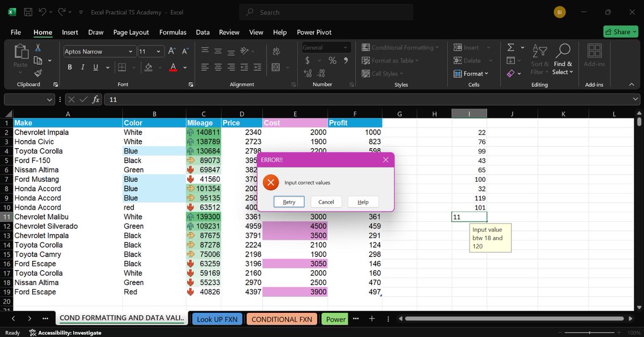Switch to the Power Pivot tab
The image size is (644, 337).
click(313, 32)
